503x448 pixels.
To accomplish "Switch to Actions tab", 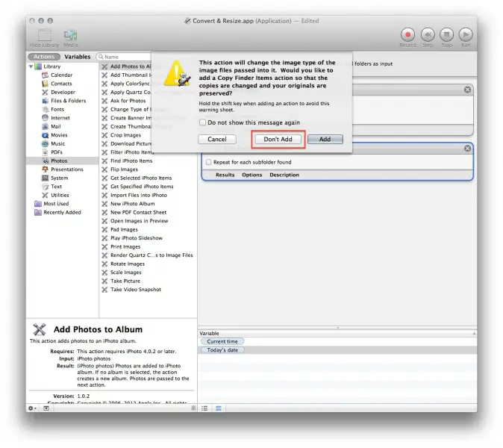I will (x=44, y=57).
